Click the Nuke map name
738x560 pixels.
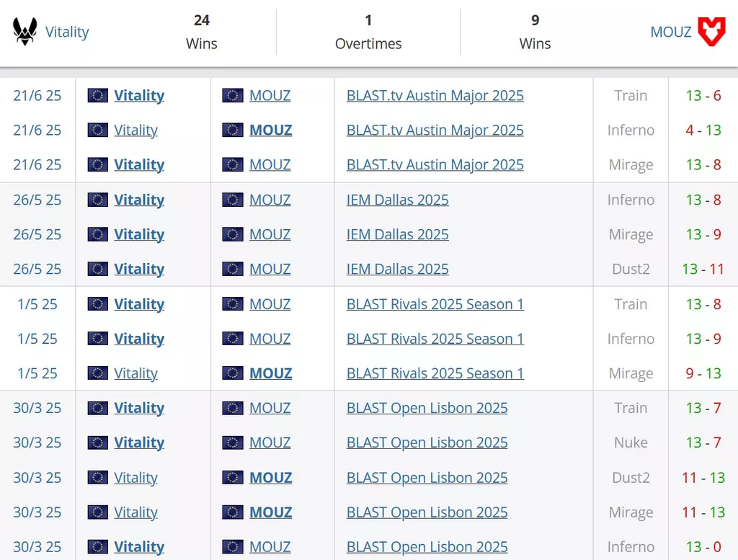[x=631, y=443]
